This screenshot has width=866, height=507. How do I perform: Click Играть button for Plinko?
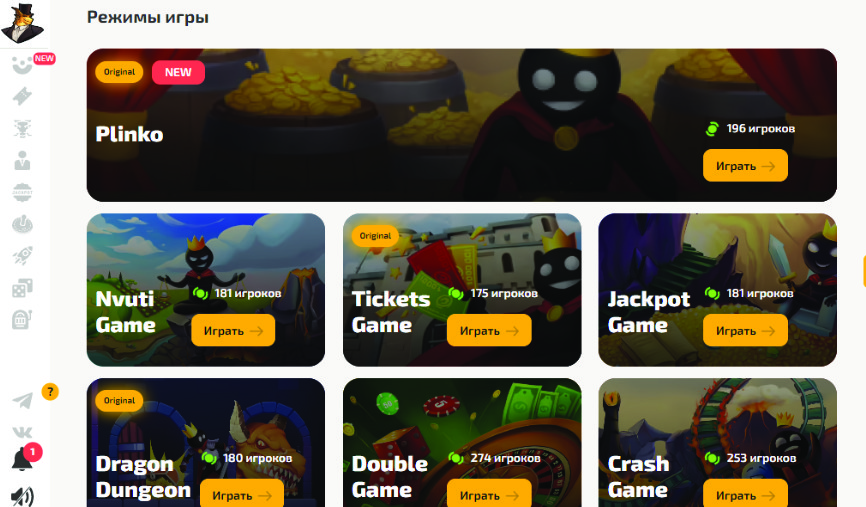(x=745, y=165)
